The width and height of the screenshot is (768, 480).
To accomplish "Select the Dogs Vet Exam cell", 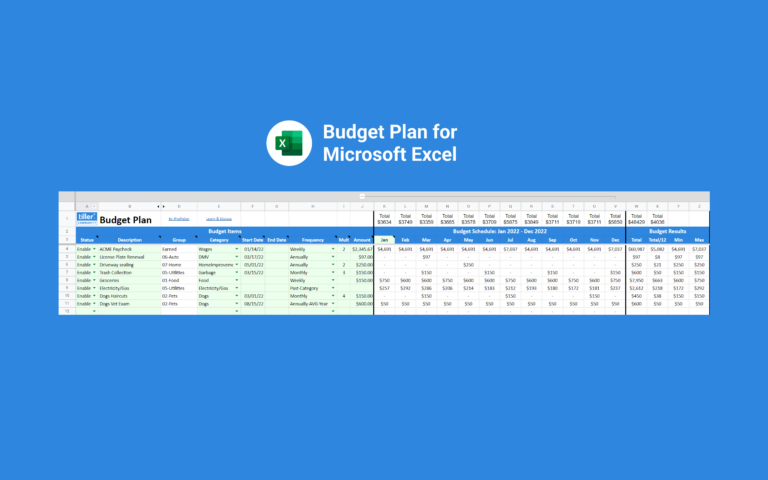I will [x=130, y=304].
